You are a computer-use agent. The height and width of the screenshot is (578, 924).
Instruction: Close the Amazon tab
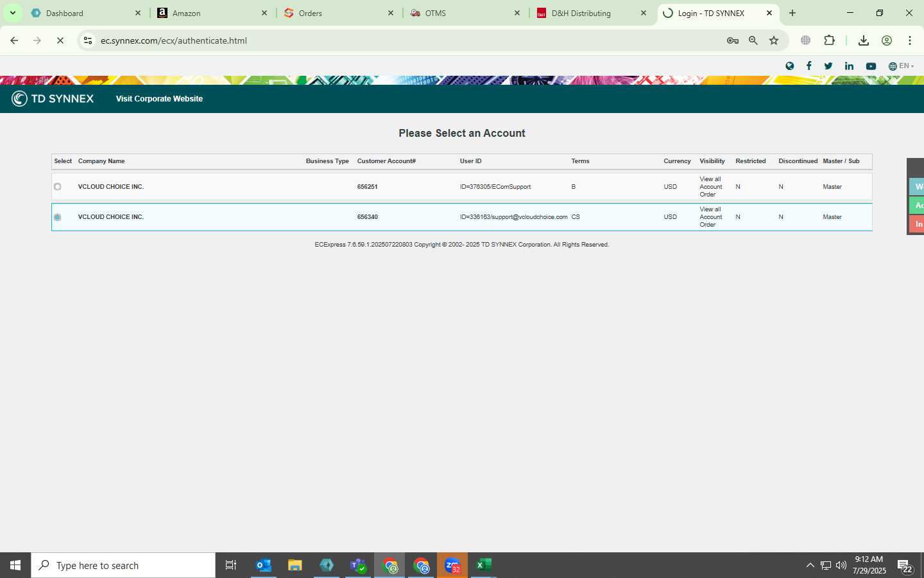coord(264,13)
